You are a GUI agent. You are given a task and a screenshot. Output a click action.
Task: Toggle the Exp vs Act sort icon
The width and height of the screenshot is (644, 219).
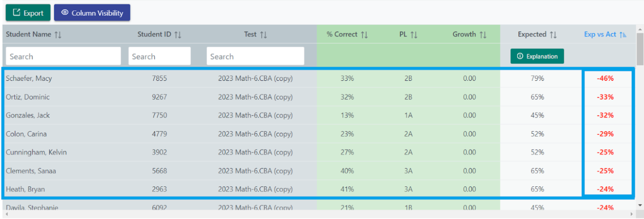click(x=623, y=35)
